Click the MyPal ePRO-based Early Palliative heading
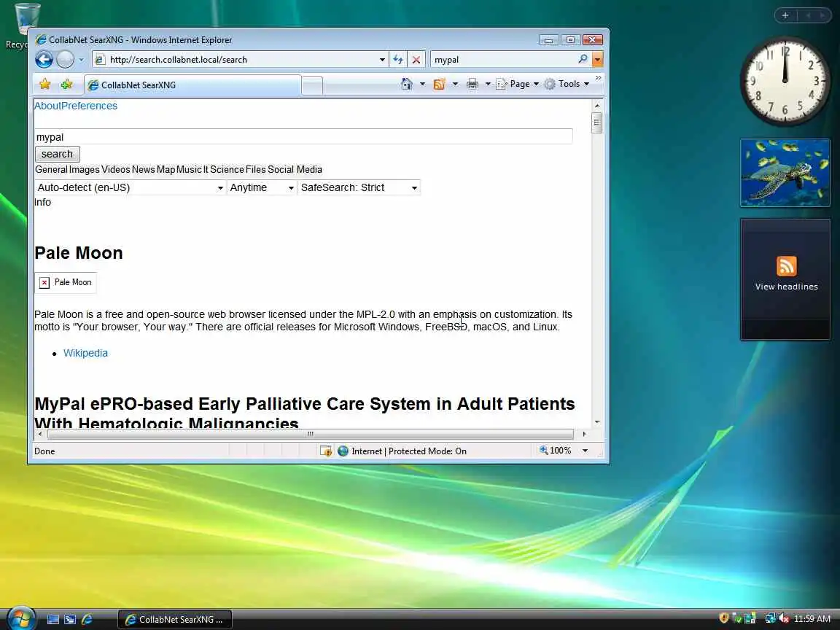 [x=304, y=413]
